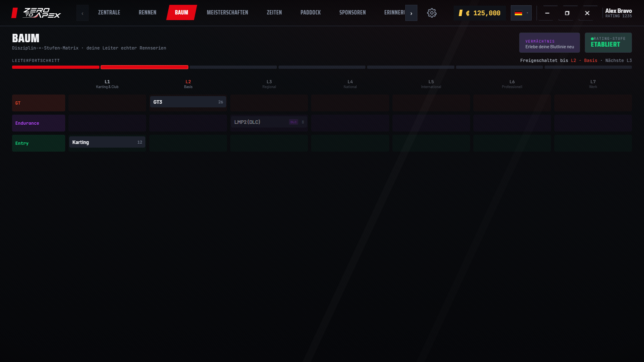644x362 pixels.
Task: Click the Rating-Stufe Etabliert badge
Action: point(608,43)
